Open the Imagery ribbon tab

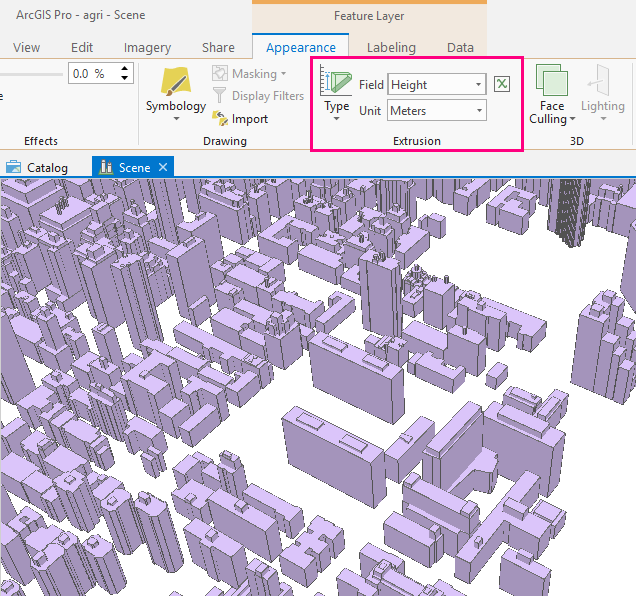[x=147, y=47]
